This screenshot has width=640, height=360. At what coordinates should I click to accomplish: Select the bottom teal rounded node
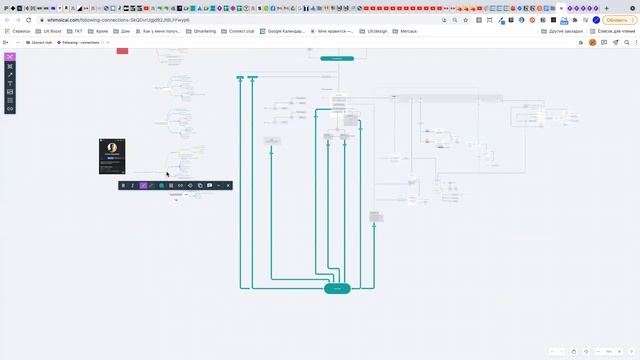(x=337, y=289)
